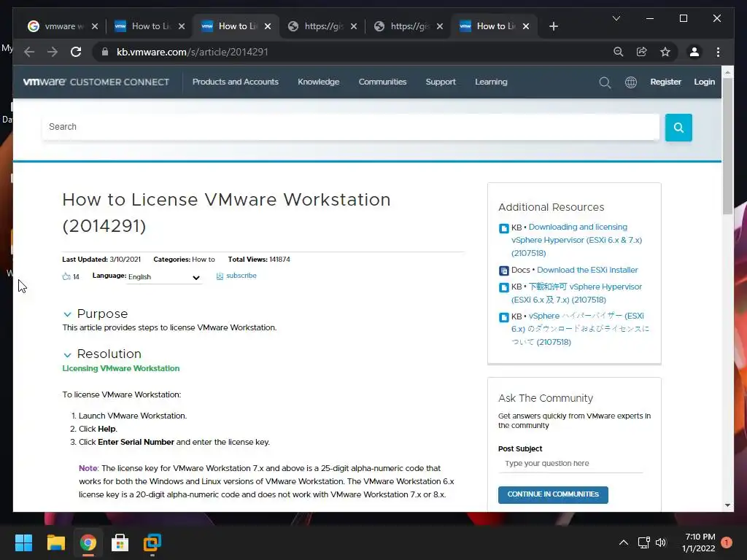Click the thumbs-up like icon

(x=66, y=276)
